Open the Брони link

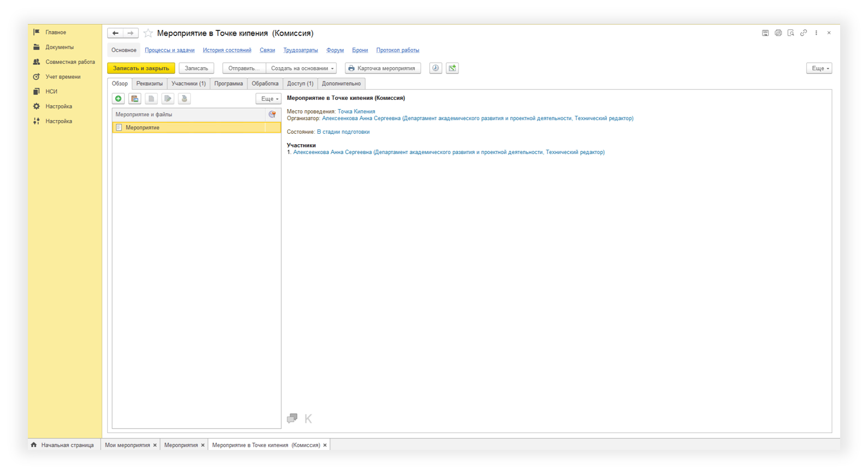tap(360, 50)
